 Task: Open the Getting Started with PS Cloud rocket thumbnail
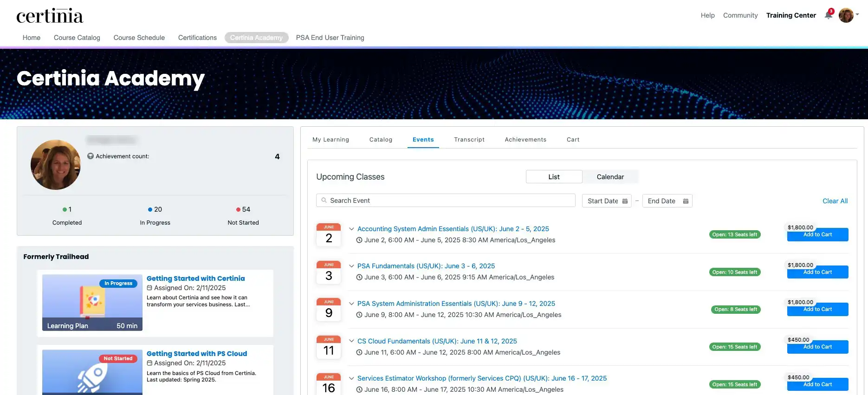tap(92, 372)
